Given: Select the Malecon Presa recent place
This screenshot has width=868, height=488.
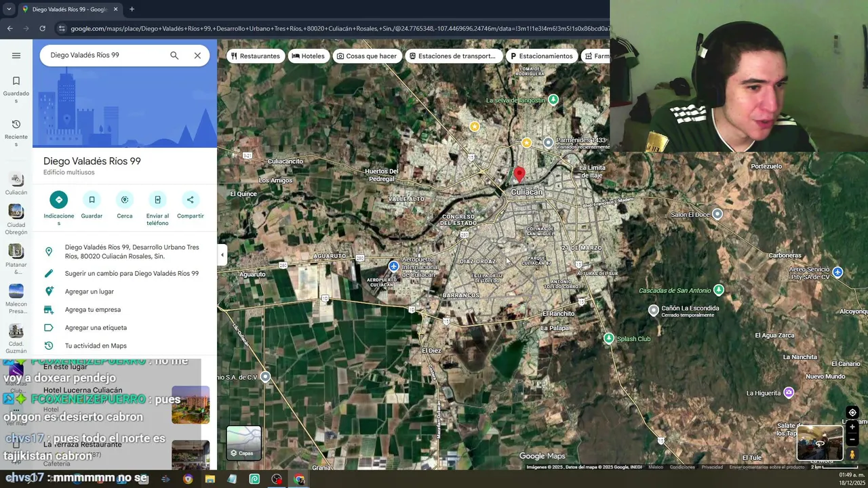Looking at the screenshot, I should pyautogui.click(x=16, y=298).
